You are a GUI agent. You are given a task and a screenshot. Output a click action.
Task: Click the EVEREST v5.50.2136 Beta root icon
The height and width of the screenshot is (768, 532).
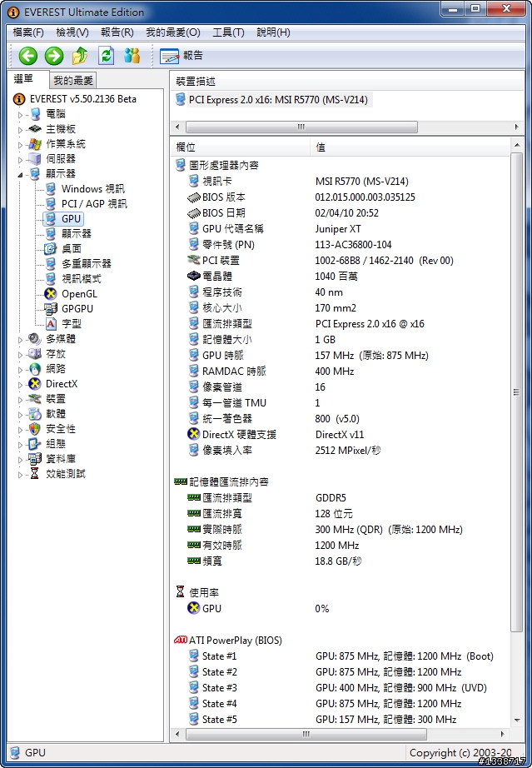click(19, 99)
